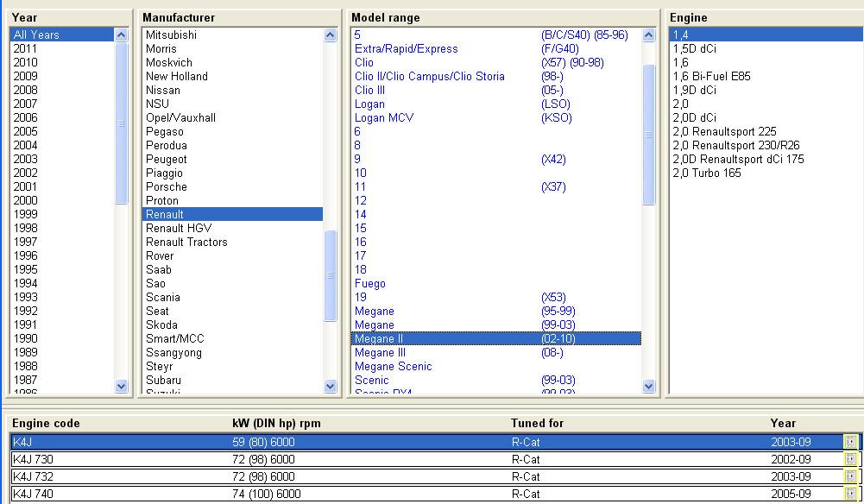
Task: Choose 2,0 Renaultsport 225 engine
Action: click(x=724, y=131)
